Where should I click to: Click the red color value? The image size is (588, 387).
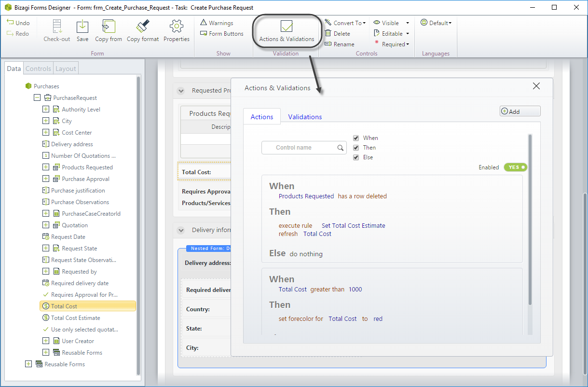tap(378, 318)
